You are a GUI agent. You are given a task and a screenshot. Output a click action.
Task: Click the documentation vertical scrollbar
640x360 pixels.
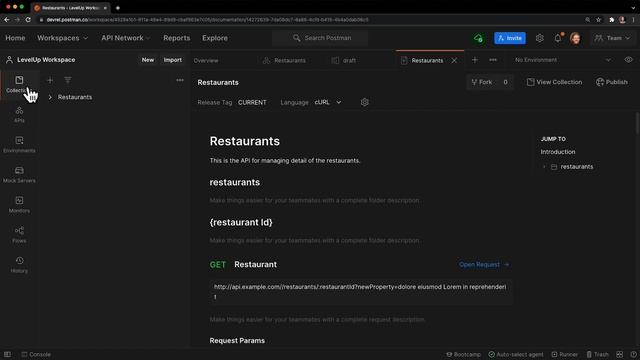point(637,122)
